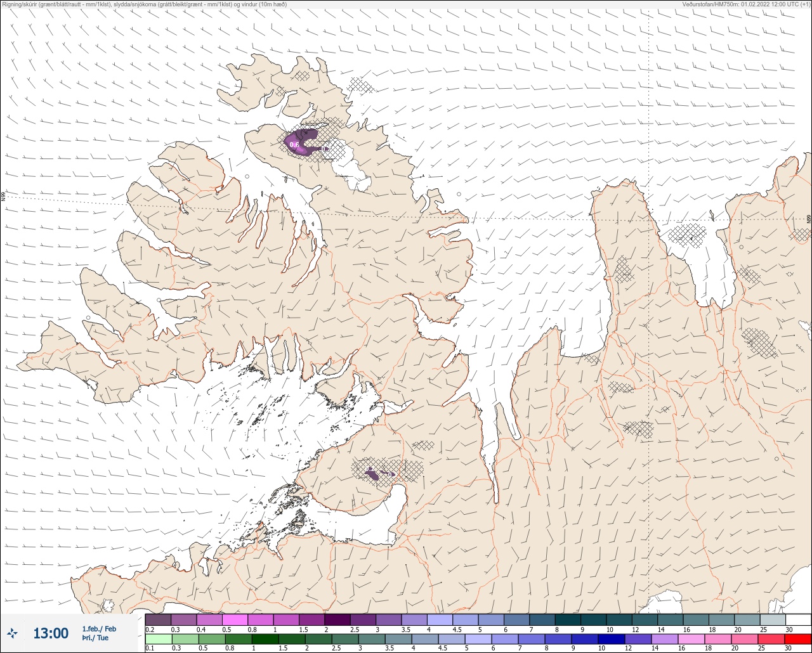Pick the top-row 0.3 legend swatch

point(184,620)
